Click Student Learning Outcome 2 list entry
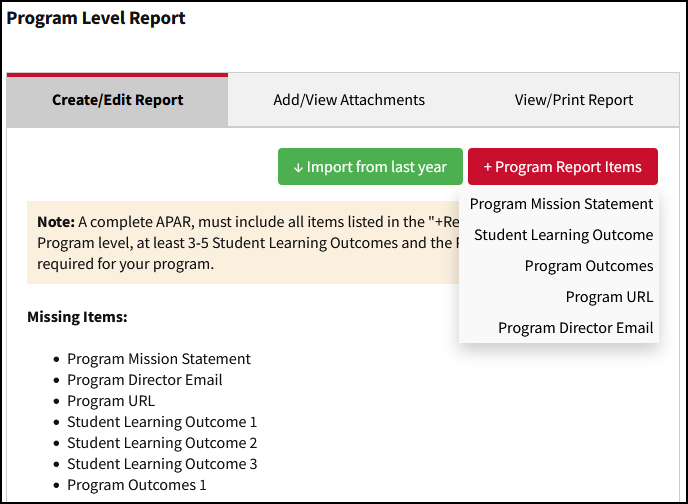 pos(162,443)
